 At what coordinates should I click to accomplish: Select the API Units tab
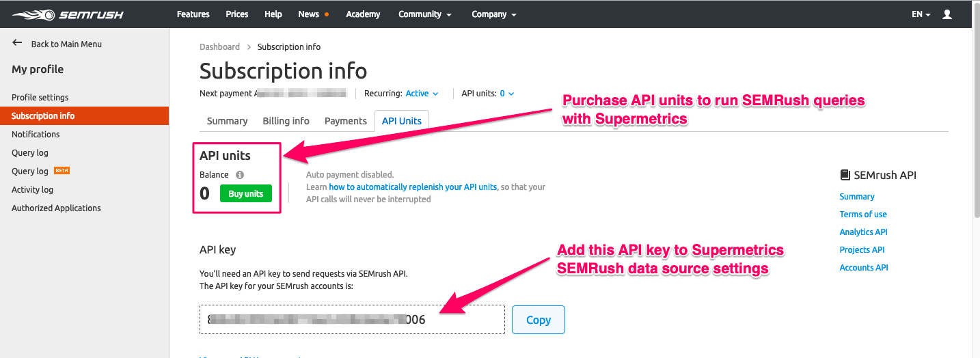[401, 121]
